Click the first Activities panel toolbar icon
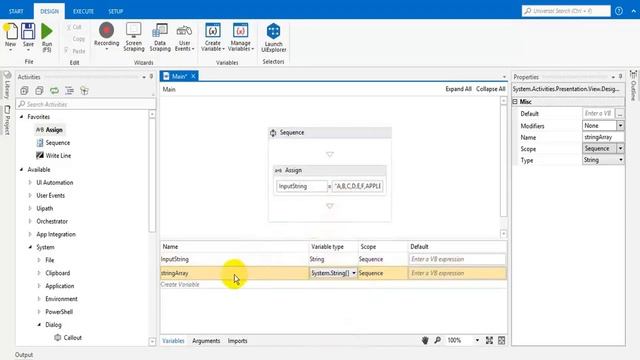 [24, 91]
